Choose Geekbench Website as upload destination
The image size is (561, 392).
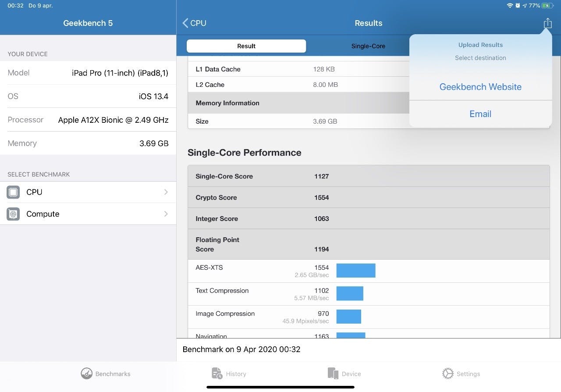click(x=480, y=87)
